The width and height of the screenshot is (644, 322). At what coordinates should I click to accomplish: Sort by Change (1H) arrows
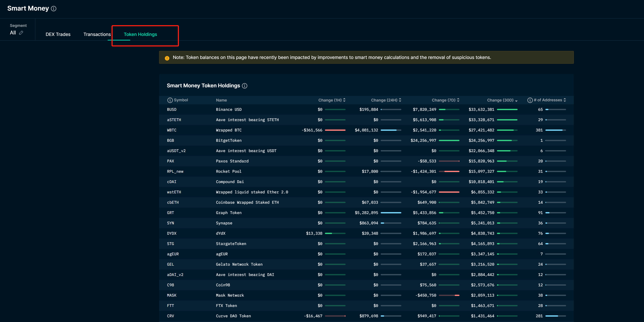(x=344, y=100)
